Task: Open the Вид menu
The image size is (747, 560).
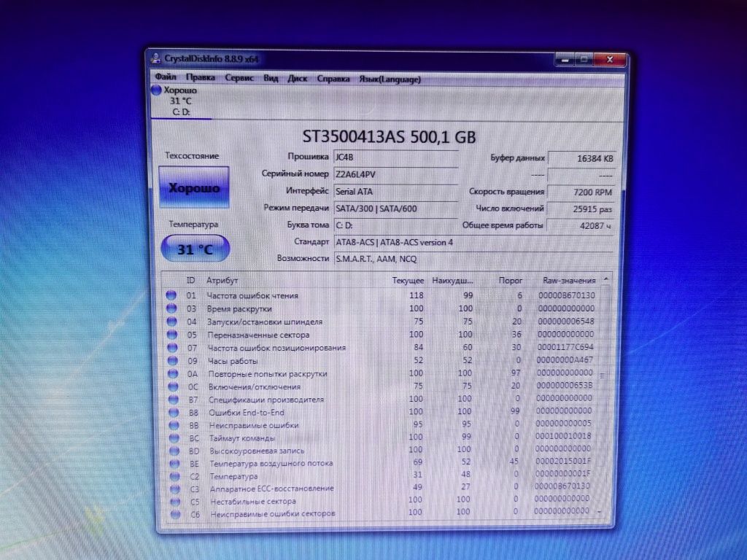Action: click(x=271, y=78)
